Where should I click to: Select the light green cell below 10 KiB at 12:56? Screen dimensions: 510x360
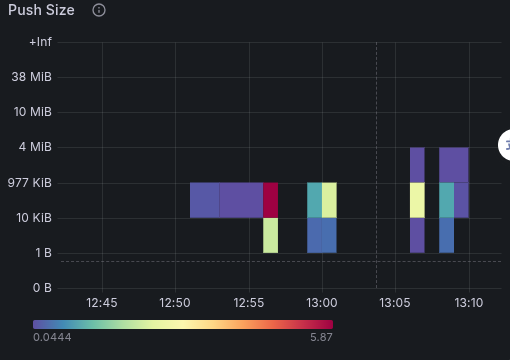[x=270, y=235]
